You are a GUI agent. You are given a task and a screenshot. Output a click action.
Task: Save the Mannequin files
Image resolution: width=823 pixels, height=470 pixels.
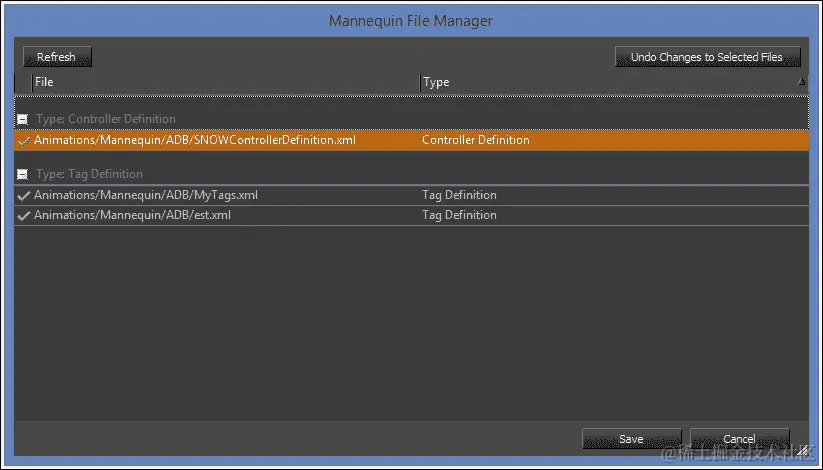coord(631,438)
